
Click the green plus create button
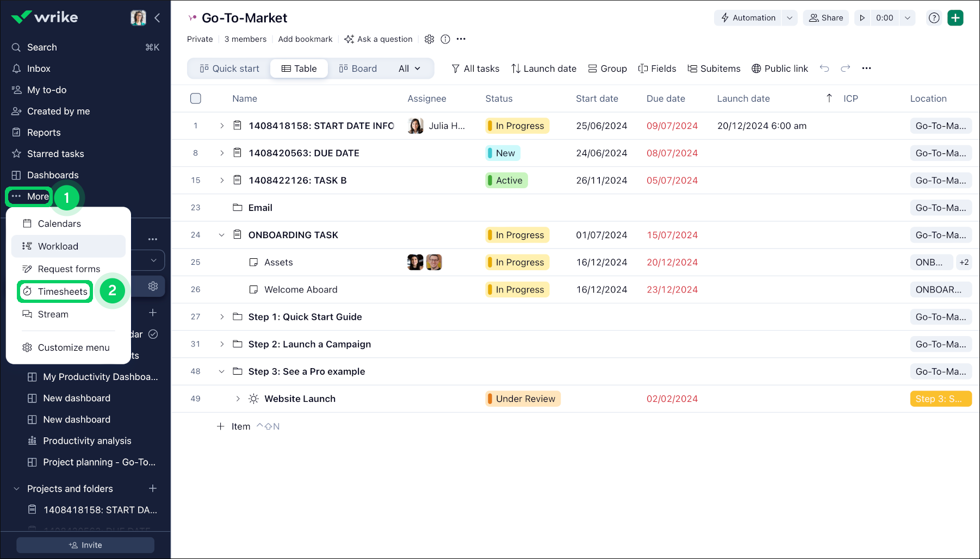click(955, 18)
